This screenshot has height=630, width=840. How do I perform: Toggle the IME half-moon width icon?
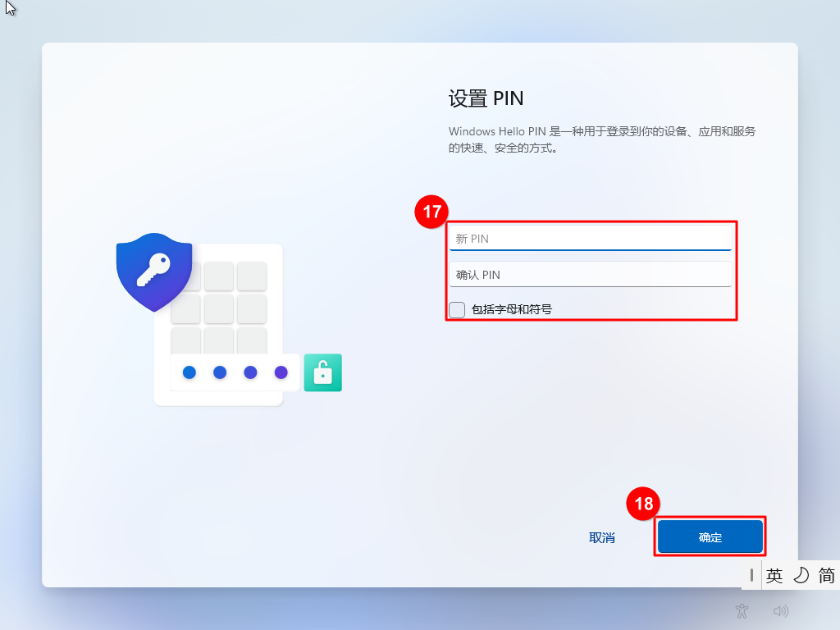click(801, 576)
